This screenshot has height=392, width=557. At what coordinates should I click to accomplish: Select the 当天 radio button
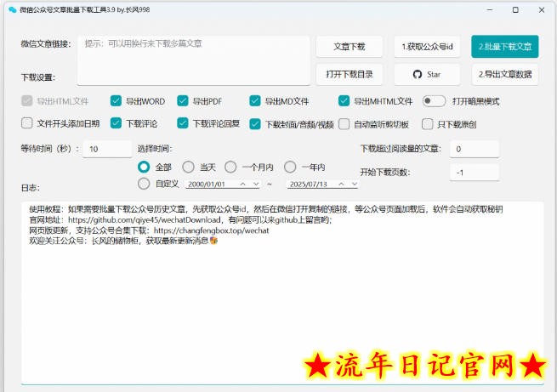coord(188,167)
